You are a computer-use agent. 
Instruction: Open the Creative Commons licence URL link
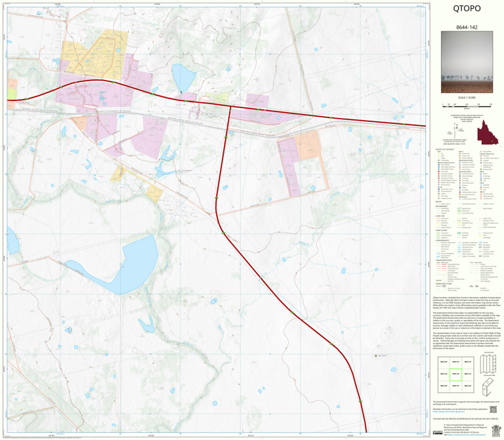(x=466, y=435)
